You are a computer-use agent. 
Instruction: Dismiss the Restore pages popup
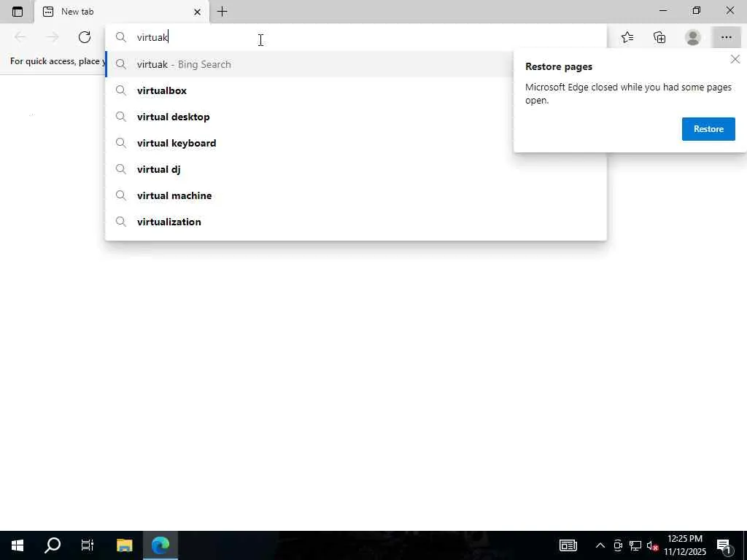point(735,59)
